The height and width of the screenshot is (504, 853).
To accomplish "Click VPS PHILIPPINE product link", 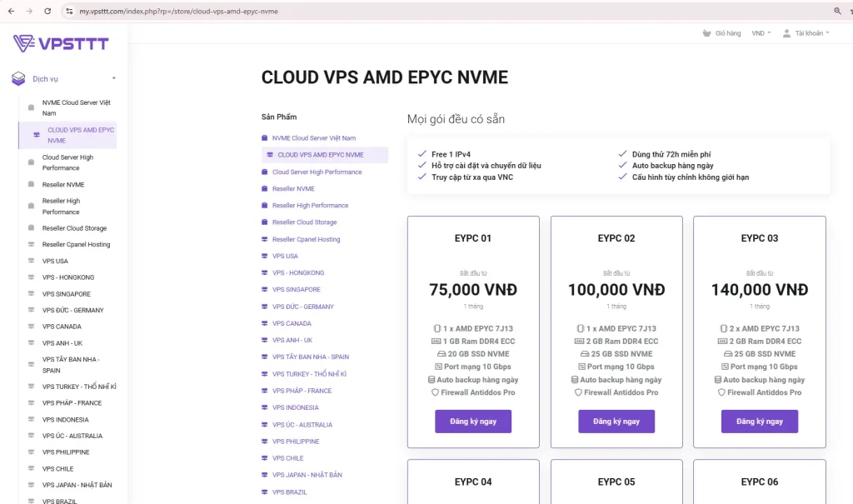I will tap(296, 442).
